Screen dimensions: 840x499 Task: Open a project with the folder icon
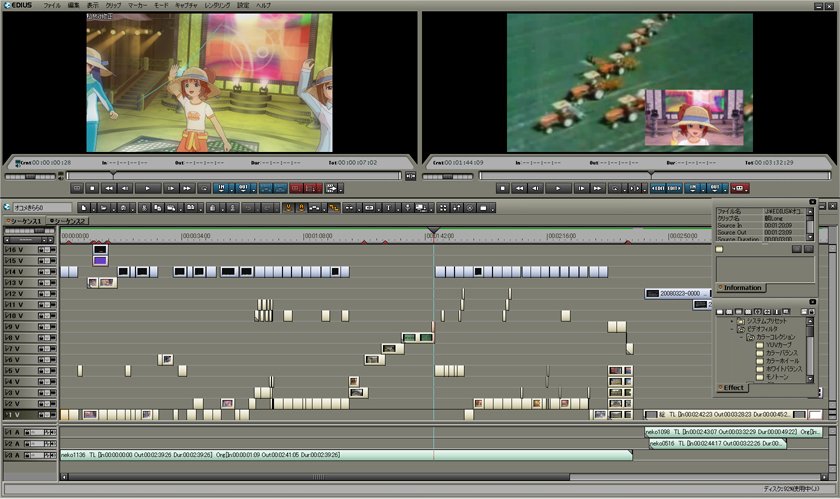click(103, 207)
